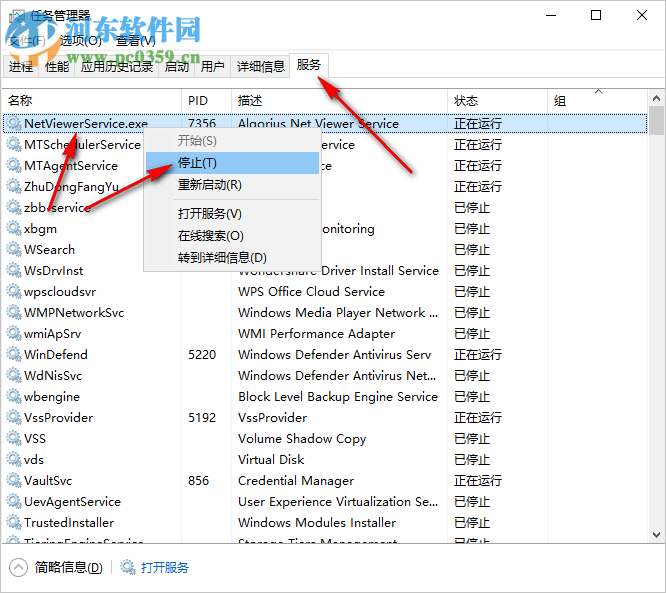Click the gear icon beside zbbservice

tap(14, 207)
